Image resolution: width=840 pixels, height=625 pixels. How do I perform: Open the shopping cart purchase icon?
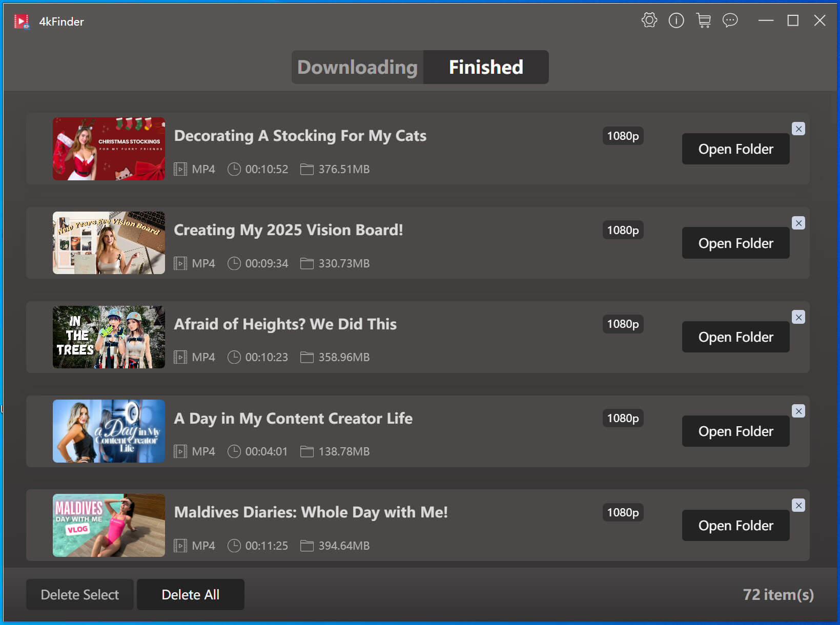[703, 20]
